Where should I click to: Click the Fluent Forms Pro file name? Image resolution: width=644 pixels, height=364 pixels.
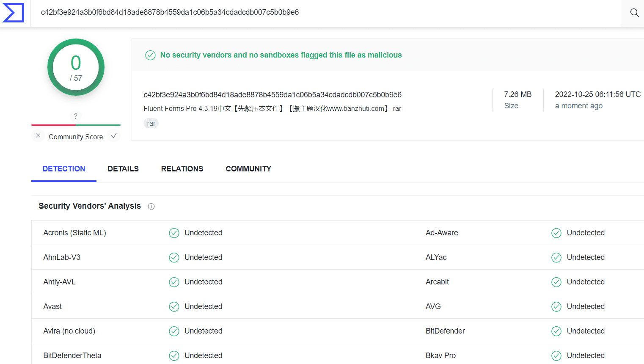(x=272, y=109)
